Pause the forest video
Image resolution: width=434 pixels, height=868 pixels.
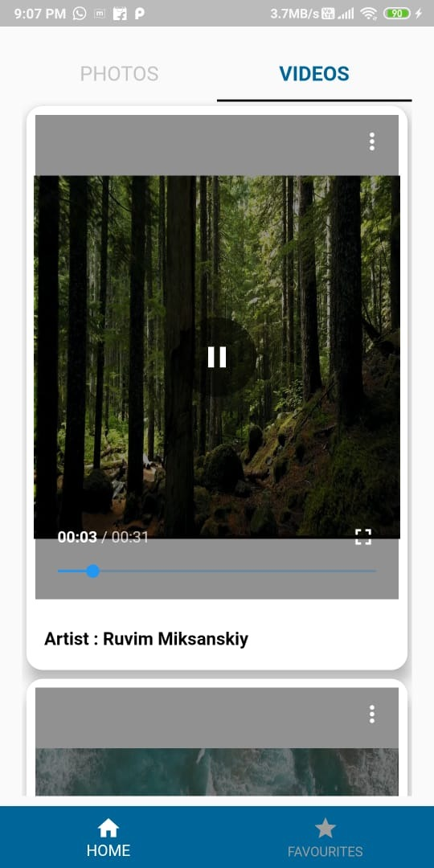tap(217, 357)
